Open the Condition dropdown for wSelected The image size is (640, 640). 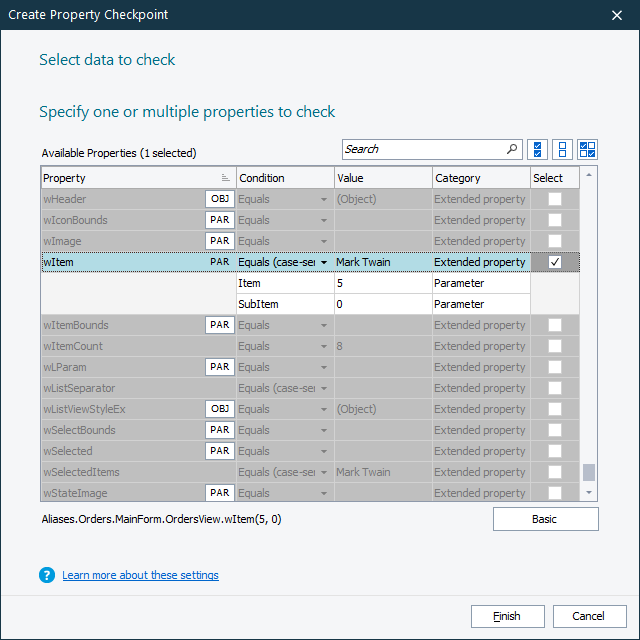[324, 451]
